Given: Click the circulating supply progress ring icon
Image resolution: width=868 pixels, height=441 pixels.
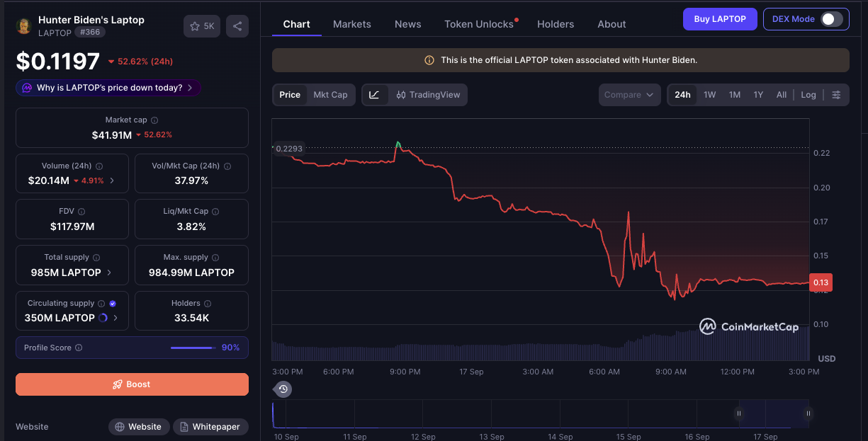Looking at the screenshot, I should pyautogui.click(x=103, y=318).
